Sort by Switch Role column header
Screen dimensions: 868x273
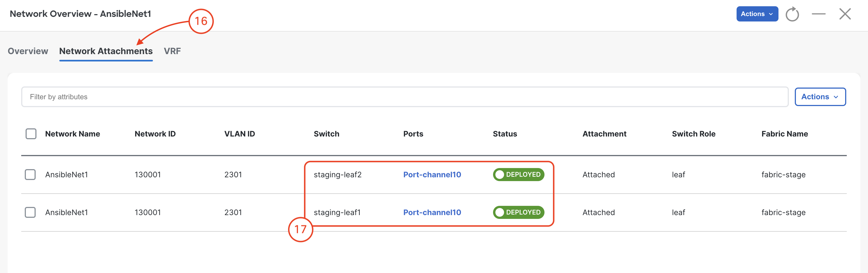tap(694, 134)
